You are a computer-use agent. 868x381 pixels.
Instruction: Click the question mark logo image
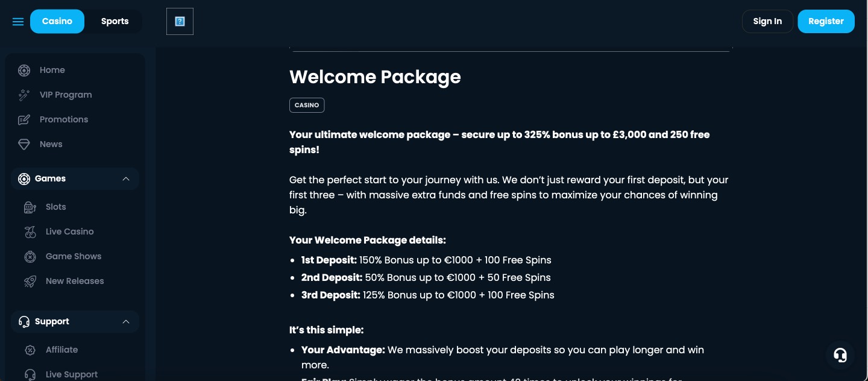(180, 22)
